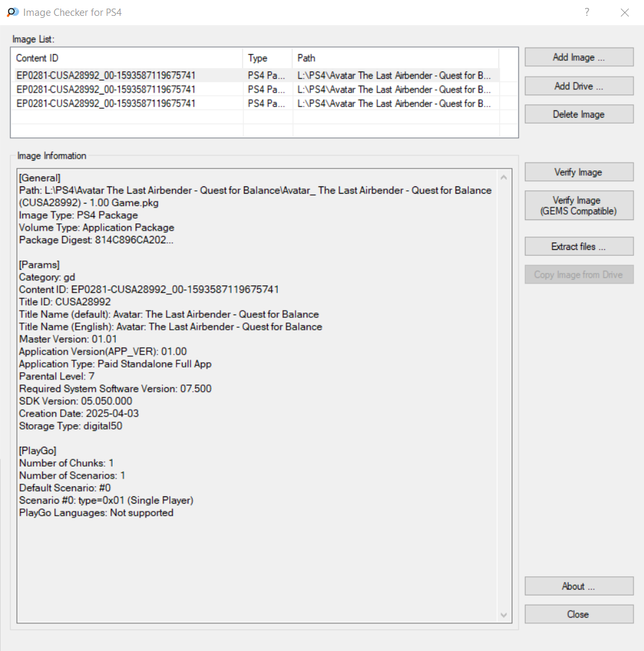644x651 pixels.
Task: Click 'Scenario #0: type=0x01 (Single Player)' line
Action: click(x=106, y=500)
